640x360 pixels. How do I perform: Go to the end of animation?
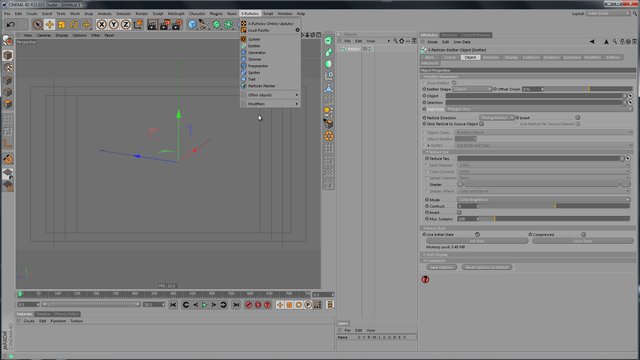(236, 305)
